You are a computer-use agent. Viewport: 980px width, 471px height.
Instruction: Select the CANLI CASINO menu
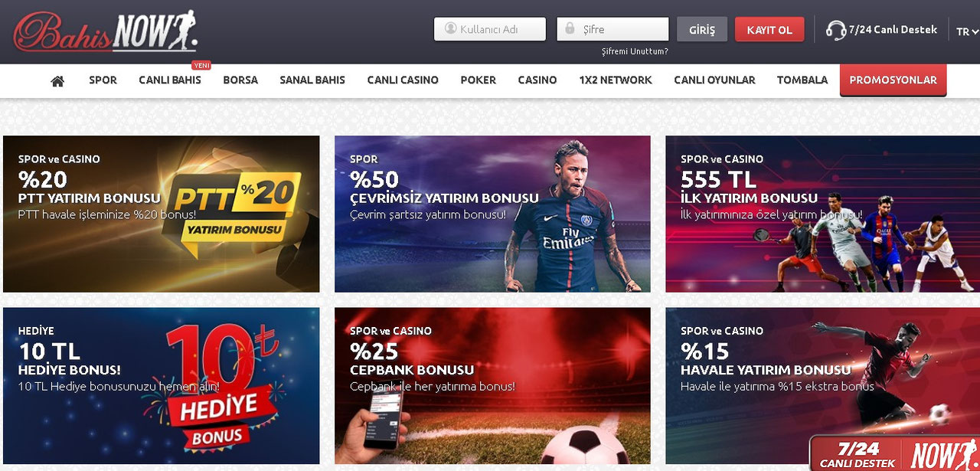pyautogui.click(x=403, y=80)
